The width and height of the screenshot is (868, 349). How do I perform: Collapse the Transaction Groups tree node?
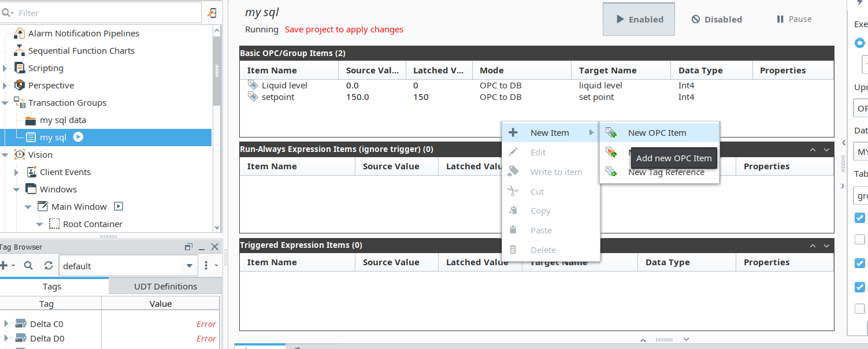tap(5, 102)
